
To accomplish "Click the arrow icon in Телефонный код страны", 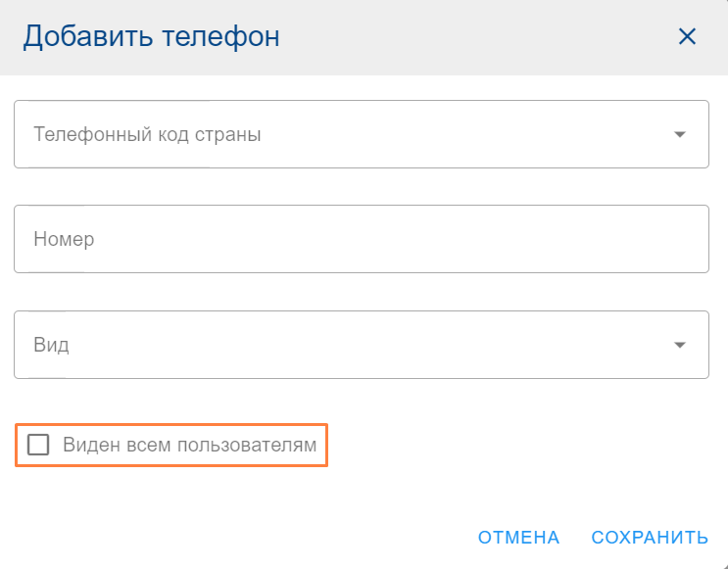I will (x=680, y=134).
